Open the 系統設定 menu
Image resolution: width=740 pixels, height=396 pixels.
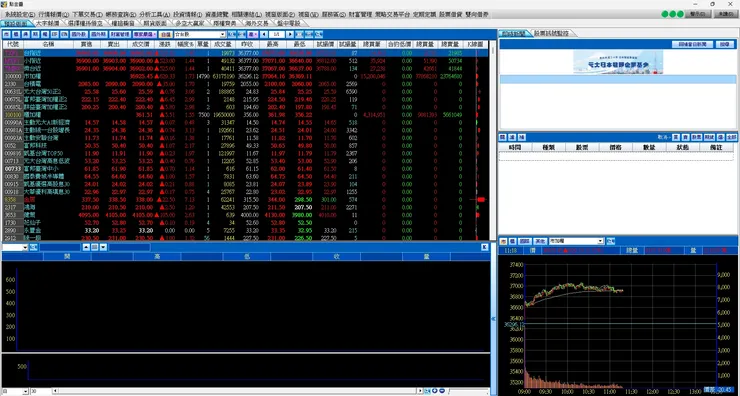[x=19, y=15]
